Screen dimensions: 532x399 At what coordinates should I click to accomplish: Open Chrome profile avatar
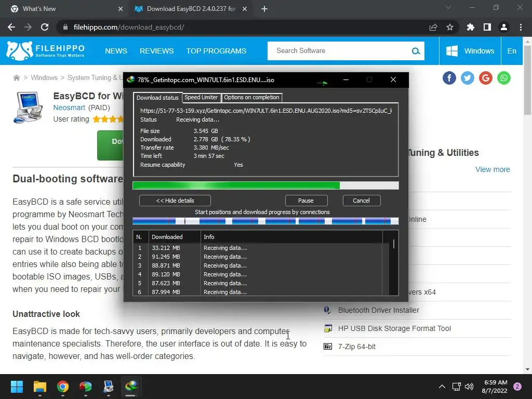tap(504, 27)
